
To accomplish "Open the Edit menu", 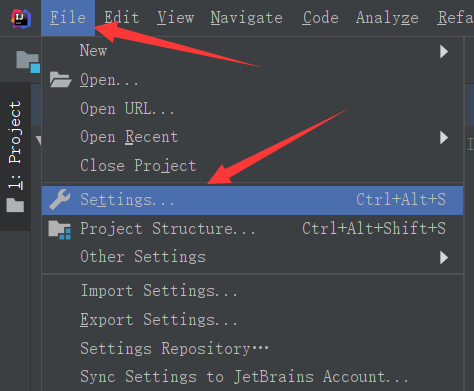I will [122, 18].
